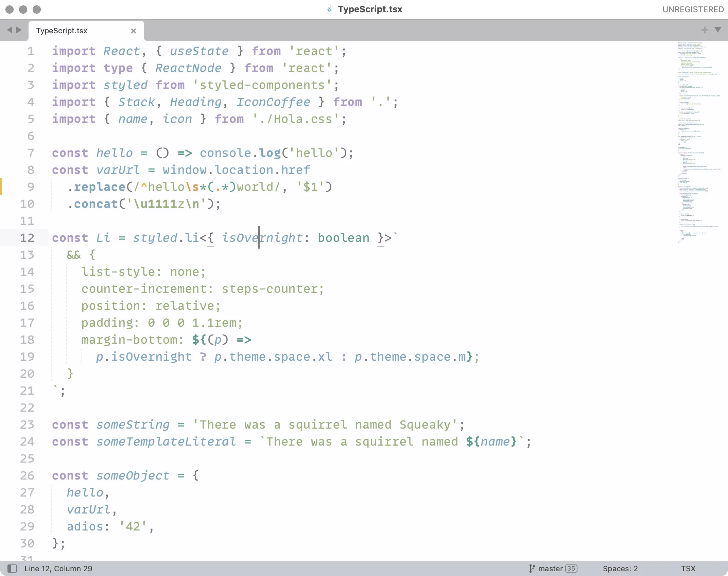This screenshot has height=576, width=728.
Task: Click the word isOvernight on line 12
Action: pos(262,238)
